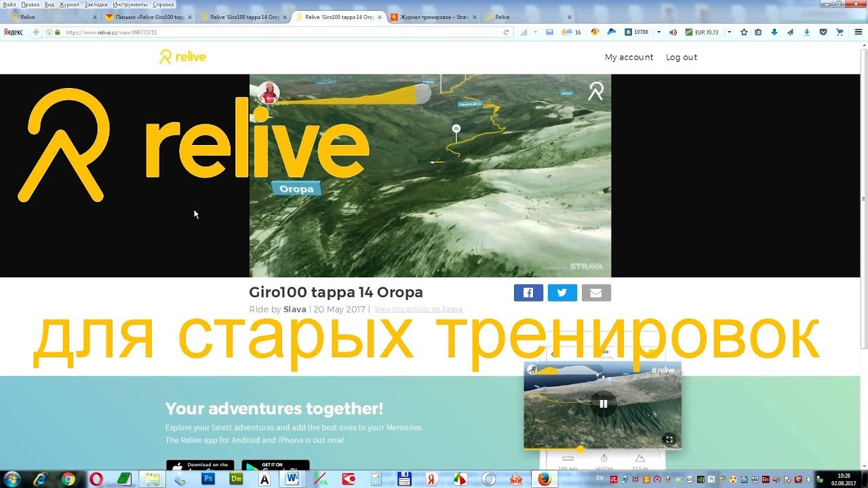Click the rider avatar in the video
The image size is (868, 488).
click(269, 93)
